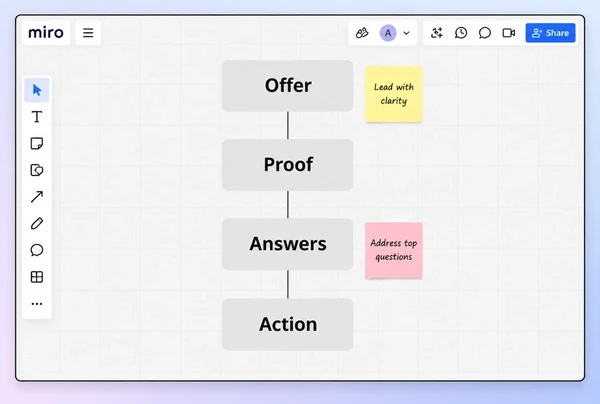600x404 pixels.
Task: Expand the collaborators dropdown chevron
Action: click(x=406, y=33)
